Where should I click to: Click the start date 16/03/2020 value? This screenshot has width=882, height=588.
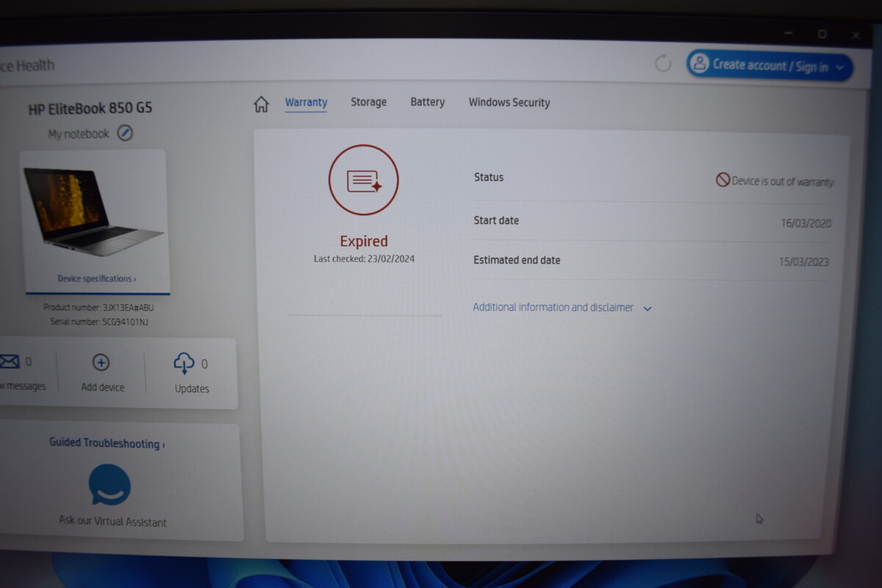[806, 223]
